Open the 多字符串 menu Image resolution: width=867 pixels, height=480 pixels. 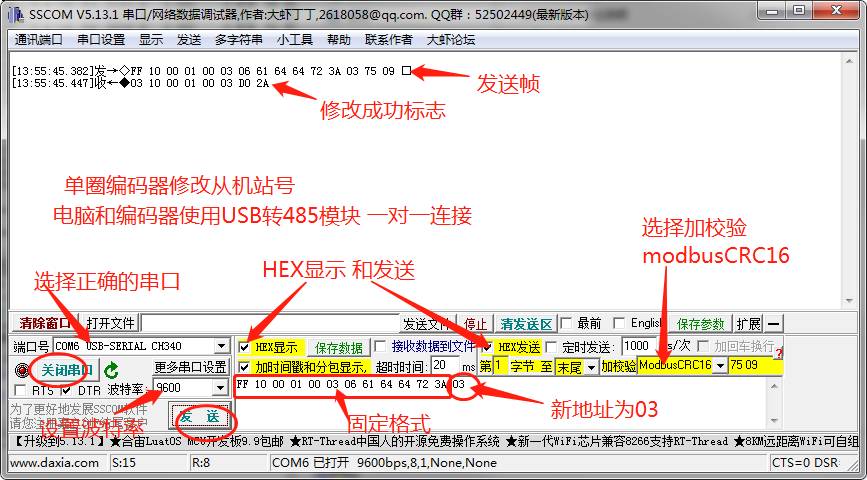[239, 40]
